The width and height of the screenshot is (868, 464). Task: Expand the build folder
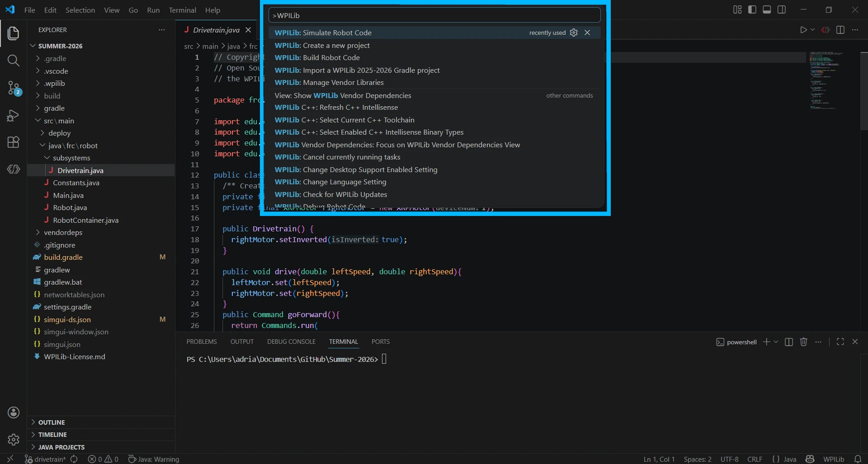click(52, 96)
